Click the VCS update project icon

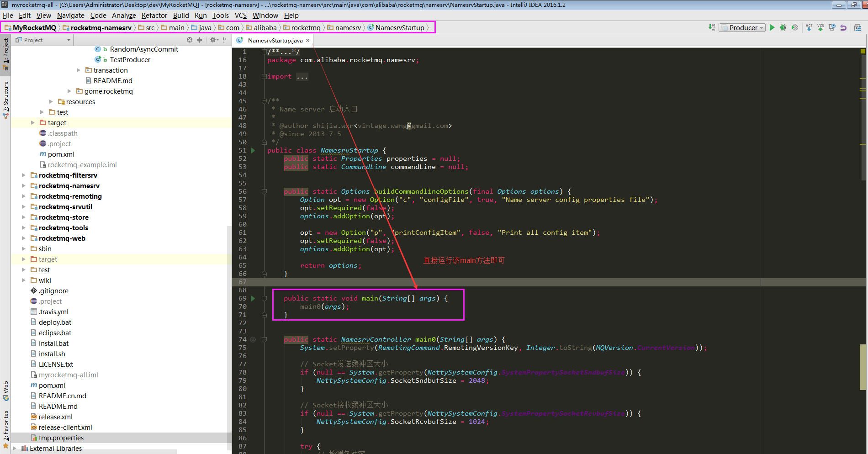809,27
